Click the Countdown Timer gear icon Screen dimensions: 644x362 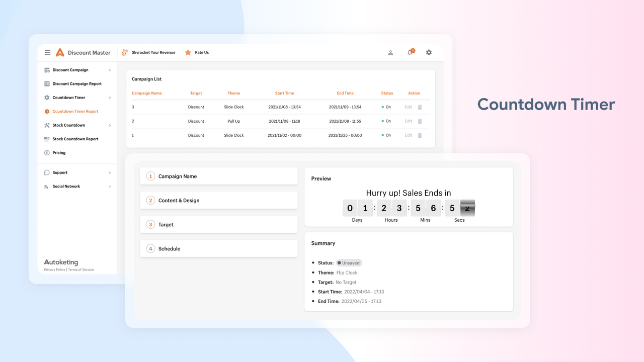click(47, 98)
